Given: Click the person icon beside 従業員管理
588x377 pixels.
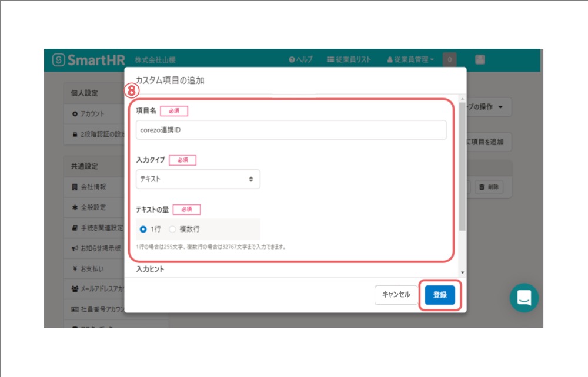Looking at the screenshot, I should [x=390, y=59].
